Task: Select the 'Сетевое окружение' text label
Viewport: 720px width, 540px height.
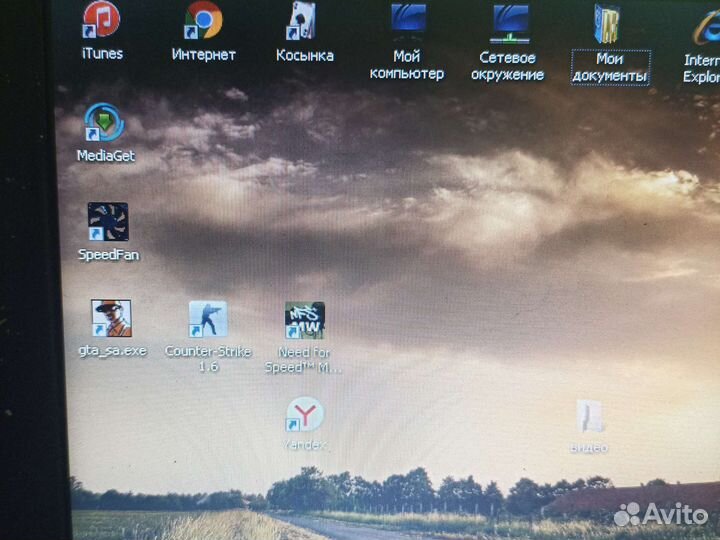Action: (511, 66)
